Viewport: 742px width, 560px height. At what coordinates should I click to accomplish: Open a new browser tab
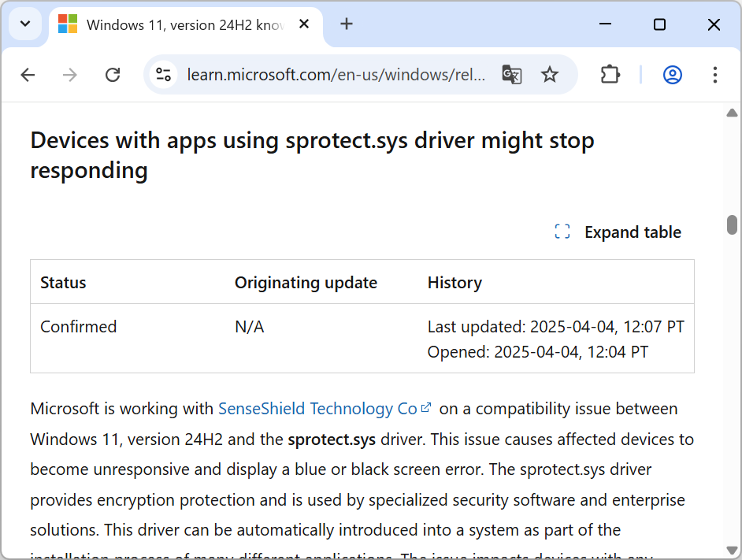[x=347, y=24]
